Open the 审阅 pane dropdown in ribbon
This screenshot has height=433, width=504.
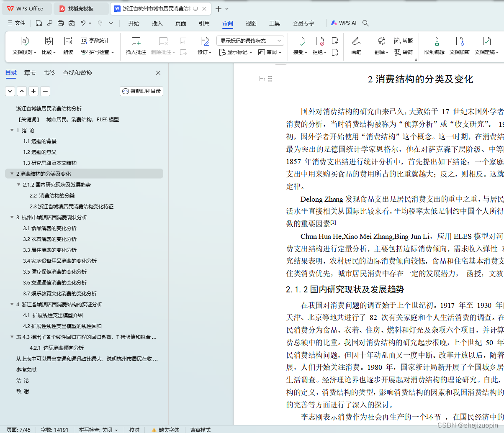coord(270,52)
